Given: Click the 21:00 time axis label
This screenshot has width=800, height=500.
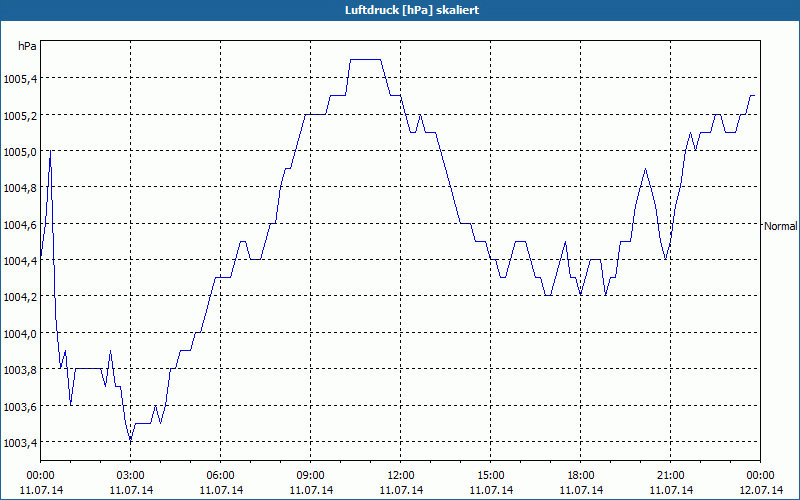Looking at the screenshot, I should pyautogui.click(x=670, y=476).
